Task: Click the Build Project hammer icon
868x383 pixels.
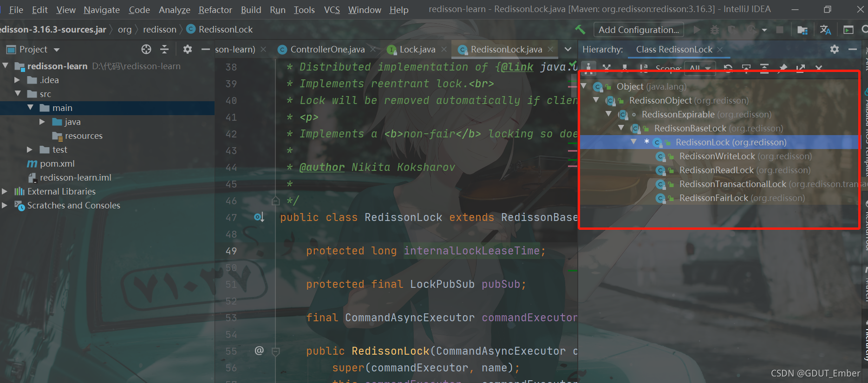Action: tap(580, 30)
